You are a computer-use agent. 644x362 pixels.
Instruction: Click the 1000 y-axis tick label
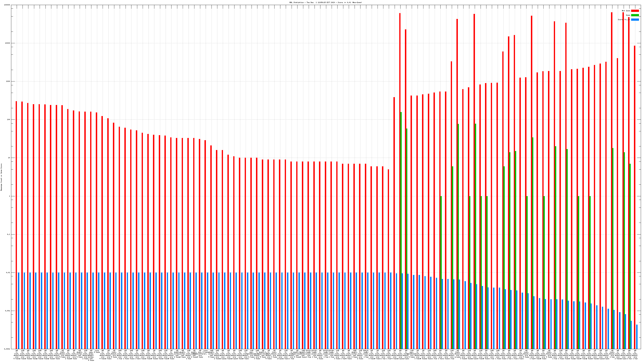pyautogui.click(x=8, y=81)
